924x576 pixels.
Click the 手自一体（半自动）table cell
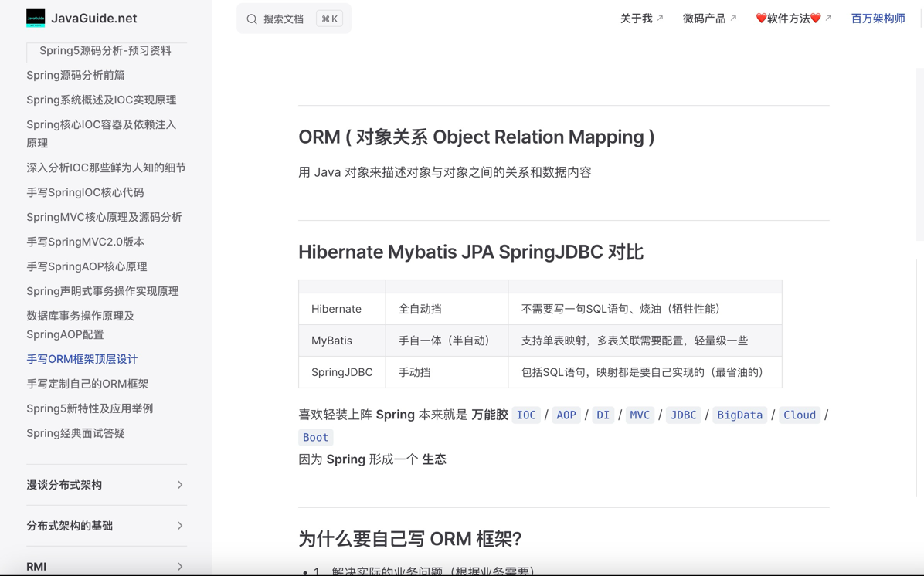[x=447, y=341]
